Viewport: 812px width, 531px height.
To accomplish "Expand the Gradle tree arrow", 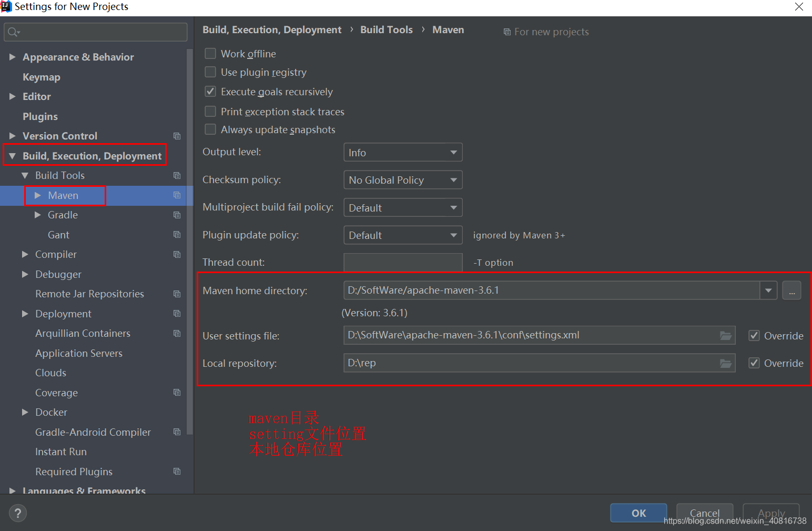I will tap(38, 215).
